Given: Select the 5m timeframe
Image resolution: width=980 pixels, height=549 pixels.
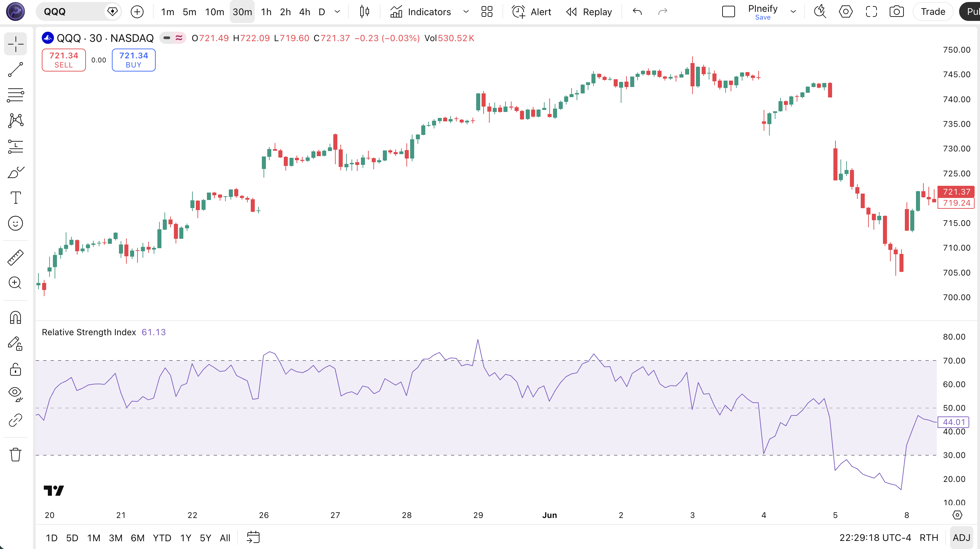Looking at the screenshot, I should (x=189, y=12).
